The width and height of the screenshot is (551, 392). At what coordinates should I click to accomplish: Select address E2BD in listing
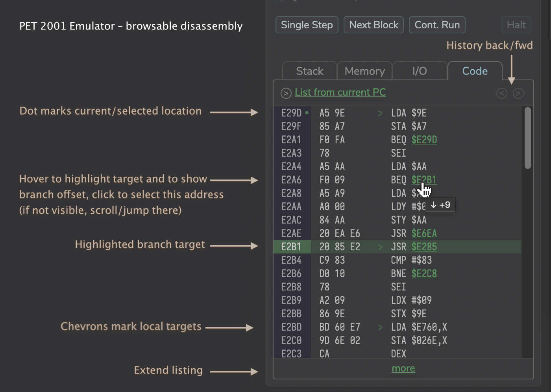pos(291,327)
